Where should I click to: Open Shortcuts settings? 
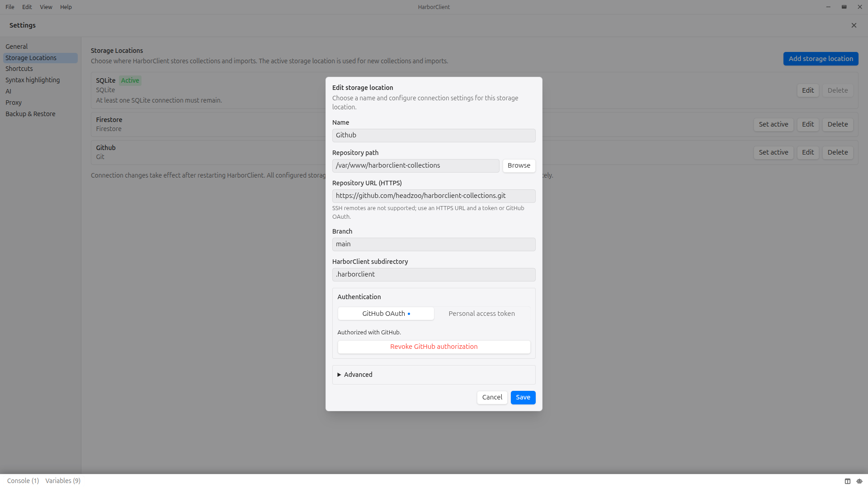coord(40,69)
